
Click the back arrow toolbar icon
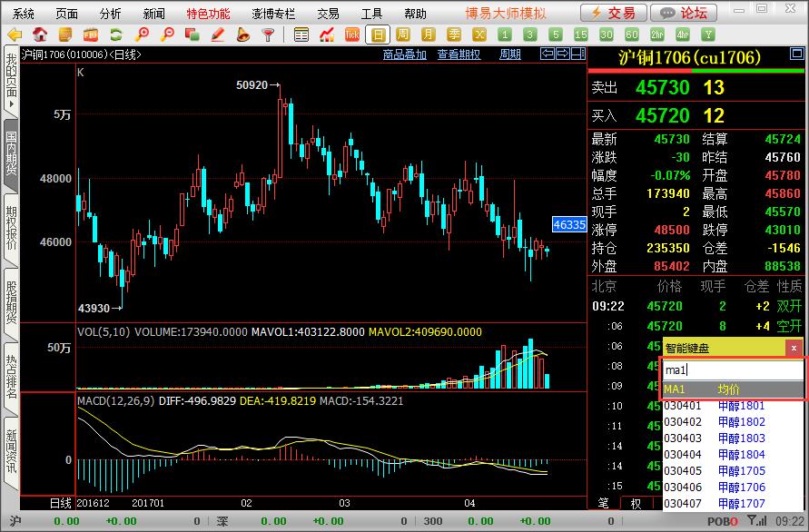point(15,34)
